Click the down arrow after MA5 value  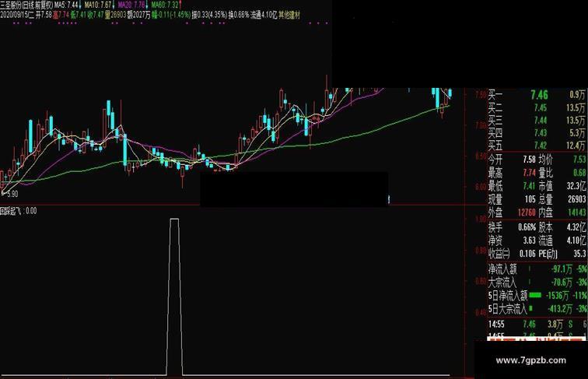click(x=80, y=5)
